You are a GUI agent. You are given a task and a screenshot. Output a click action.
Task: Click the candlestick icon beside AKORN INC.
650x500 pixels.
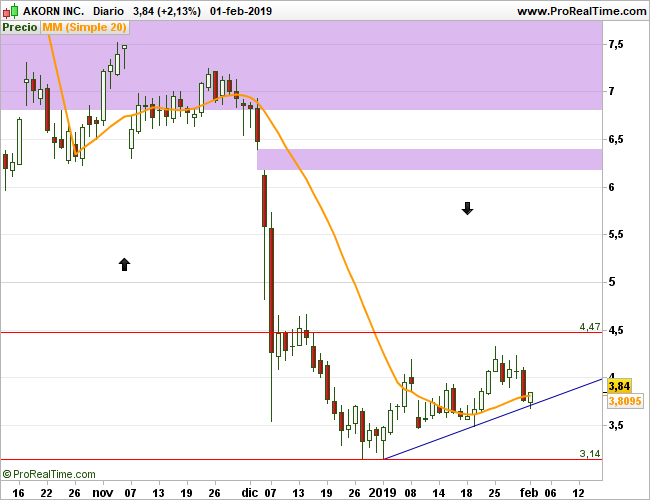click(10, 11)
